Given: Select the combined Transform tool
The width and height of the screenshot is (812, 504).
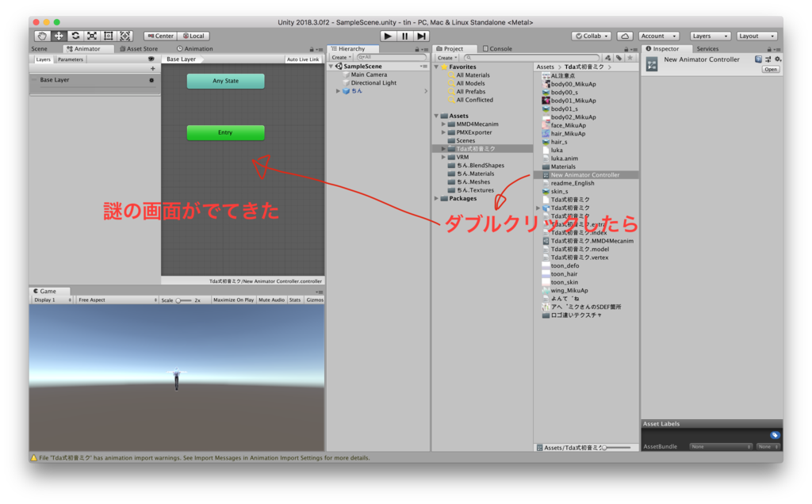Looking at the screenshot, I should point(124,36).
